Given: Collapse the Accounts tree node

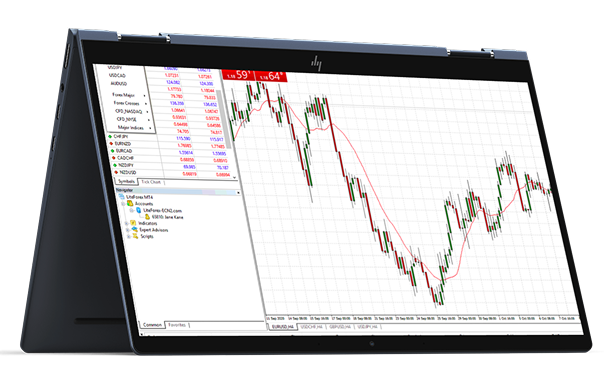Looking at the screenshot, I should (x=123, y=203).
